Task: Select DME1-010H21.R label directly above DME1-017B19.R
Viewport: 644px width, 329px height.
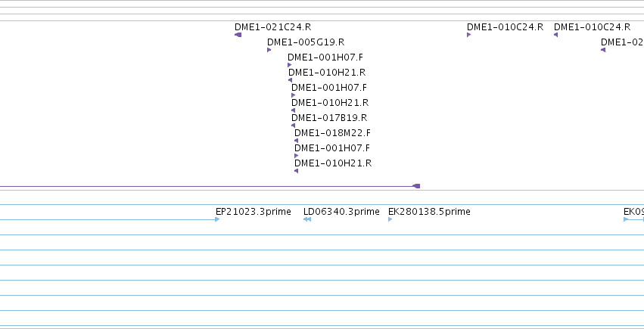Action: point(330,103)
